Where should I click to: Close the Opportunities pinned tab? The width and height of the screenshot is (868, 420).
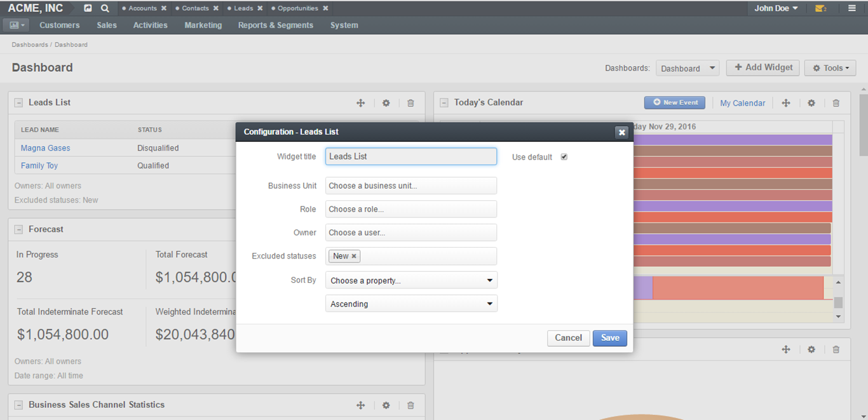[325, 8]
